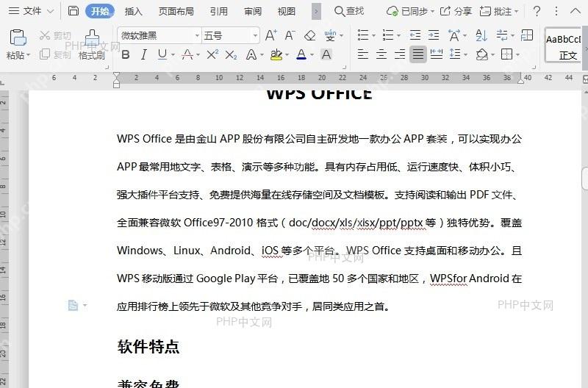Click the text effects outlined A icon

click(251, 54)
